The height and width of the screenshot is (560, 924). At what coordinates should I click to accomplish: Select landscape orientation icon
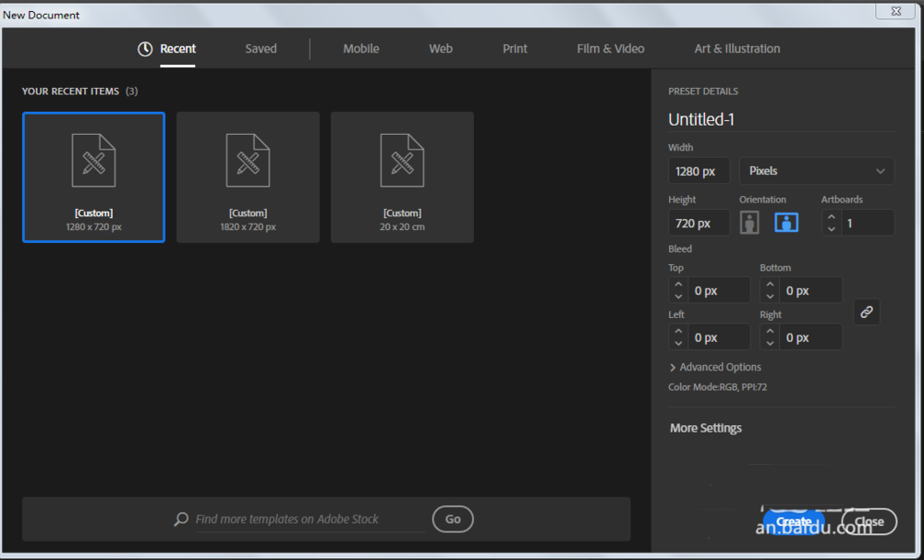tap(786, 223)
